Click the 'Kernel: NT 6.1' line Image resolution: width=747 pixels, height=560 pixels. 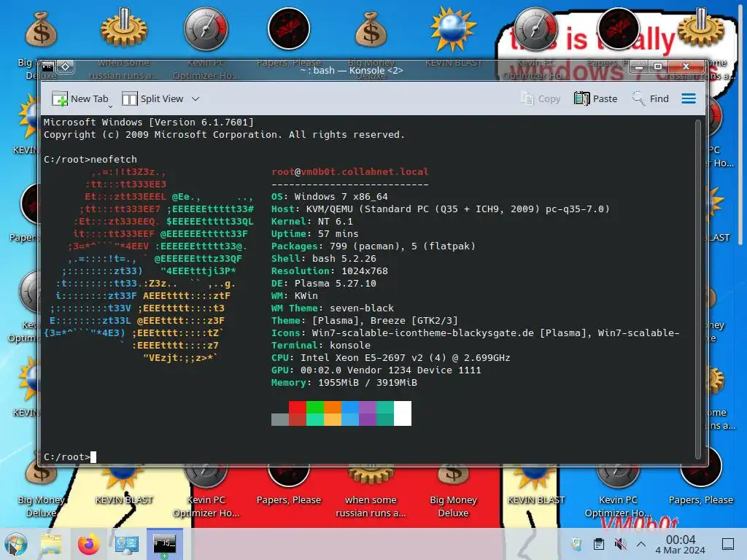pos(312,221)
